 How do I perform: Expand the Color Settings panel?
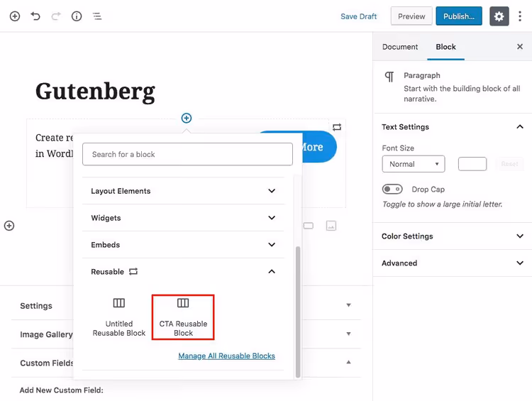[x=453, y=236]
